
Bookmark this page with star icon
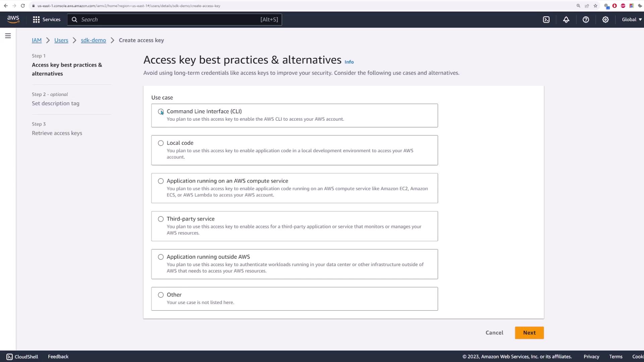[x=595, y=6]
